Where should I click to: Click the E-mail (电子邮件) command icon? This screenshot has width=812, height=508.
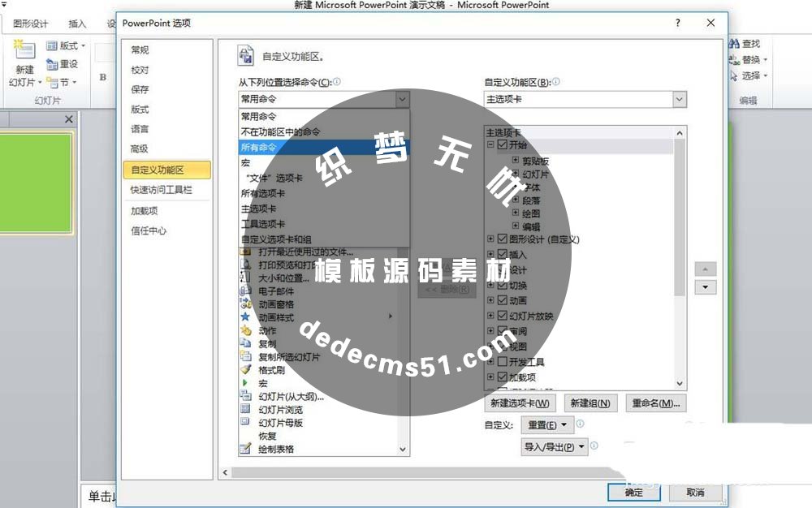coord(244,291)
